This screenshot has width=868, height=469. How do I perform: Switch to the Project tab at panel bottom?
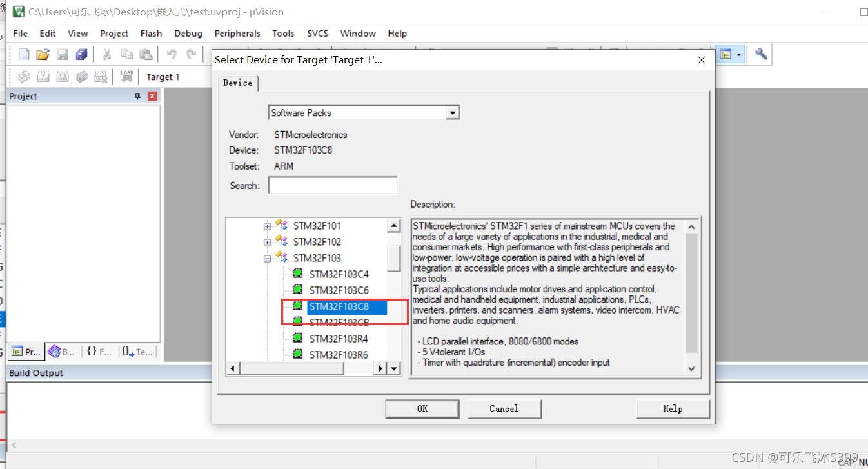coord(26,352)
